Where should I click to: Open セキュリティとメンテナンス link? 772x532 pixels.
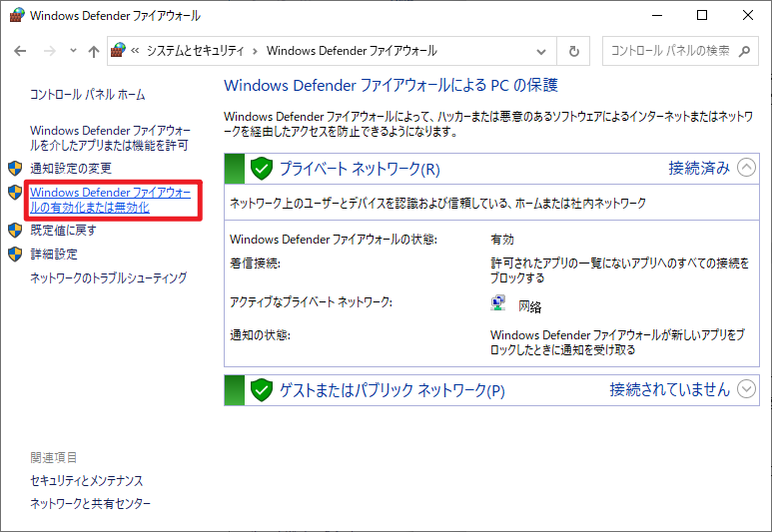pos(86,481)
